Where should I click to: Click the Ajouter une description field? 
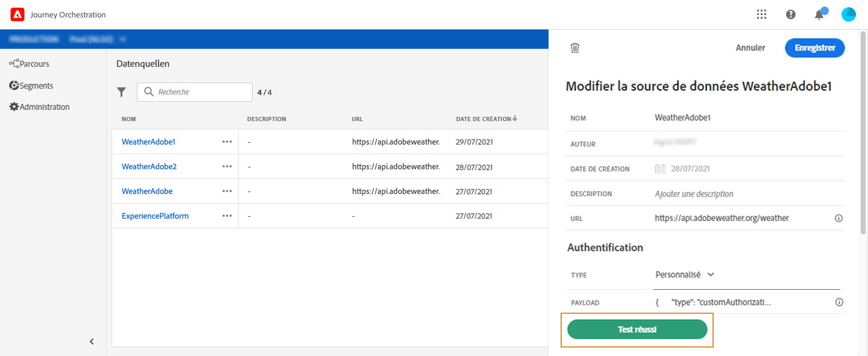point(694,194)
